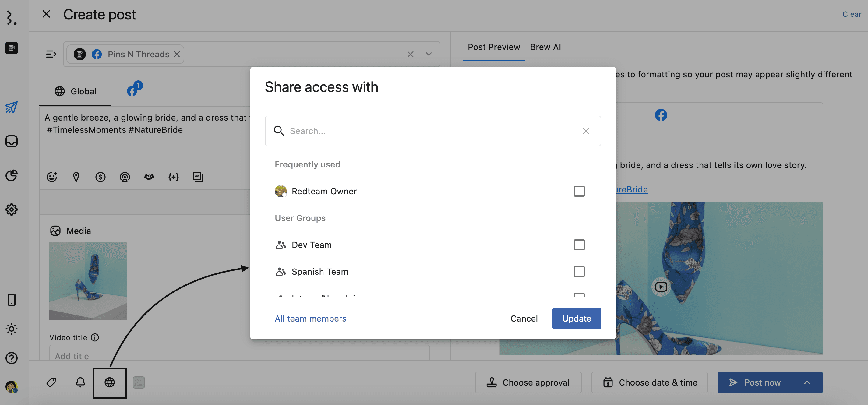The height and width of the screenshot is (405, 868).
Task: Click the location pin icon
Action: [x=76, y=177]
